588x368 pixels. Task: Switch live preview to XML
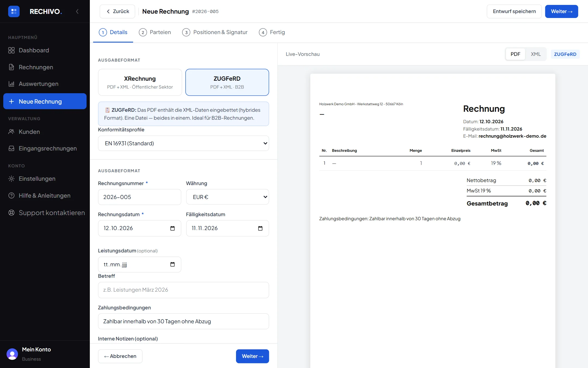(x=536, y=54)
